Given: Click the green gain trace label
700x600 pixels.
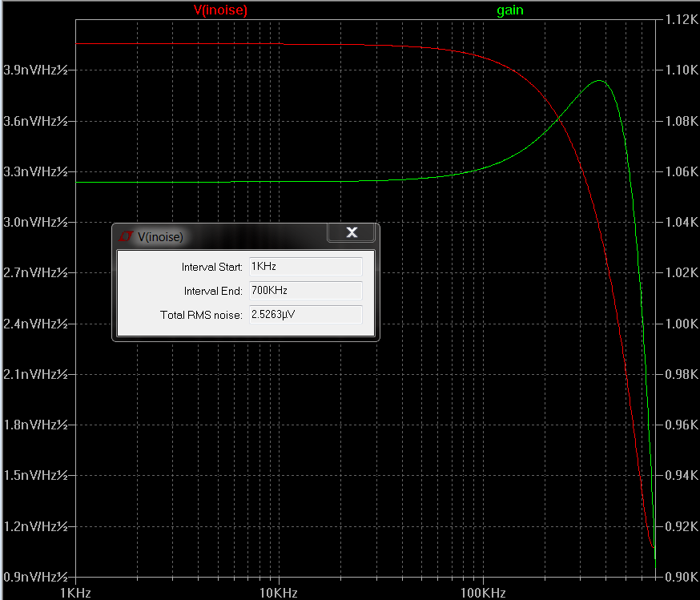Looking at the screenshot, I should (510, 10).
